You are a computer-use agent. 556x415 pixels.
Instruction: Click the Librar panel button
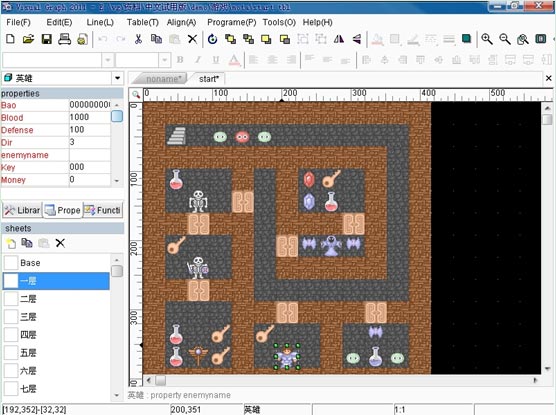coord(22,210)
